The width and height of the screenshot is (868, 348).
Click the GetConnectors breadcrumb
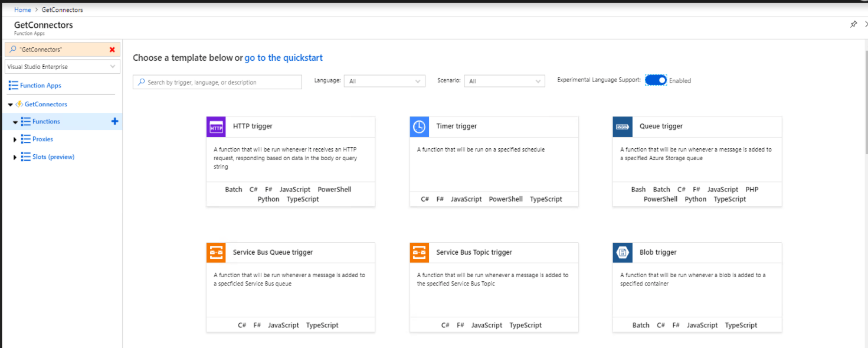(63, 10)
